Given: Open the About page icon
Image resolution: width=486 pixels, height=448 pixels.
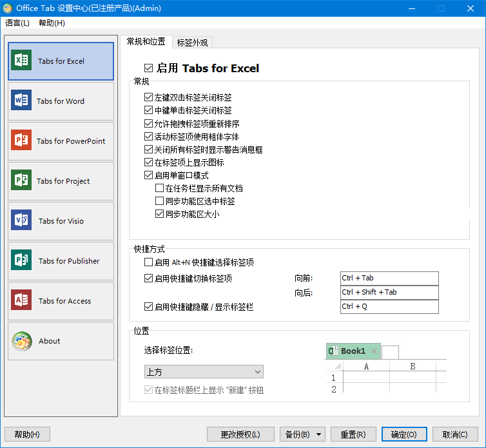Looking at the screenshot, I should pyautogui.click(x=22, y=341).
